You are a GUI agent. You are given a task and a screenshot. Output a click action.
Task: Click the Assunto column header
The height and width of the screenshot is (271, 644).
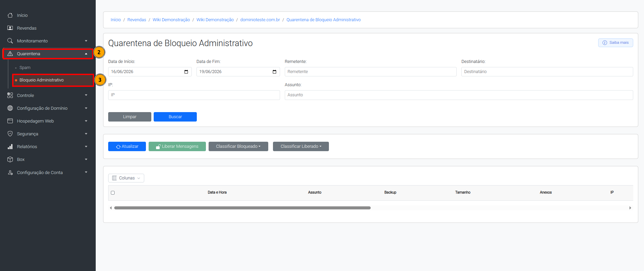click(315, 193)
